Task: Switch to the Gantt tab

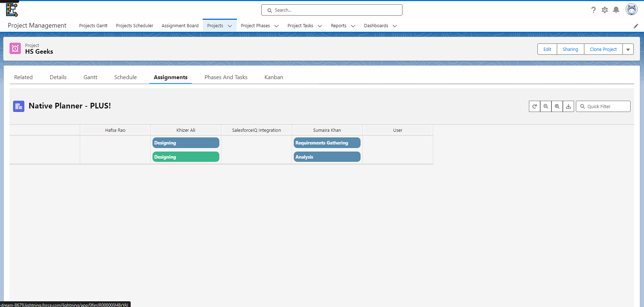Action: [x=90, y=77]
